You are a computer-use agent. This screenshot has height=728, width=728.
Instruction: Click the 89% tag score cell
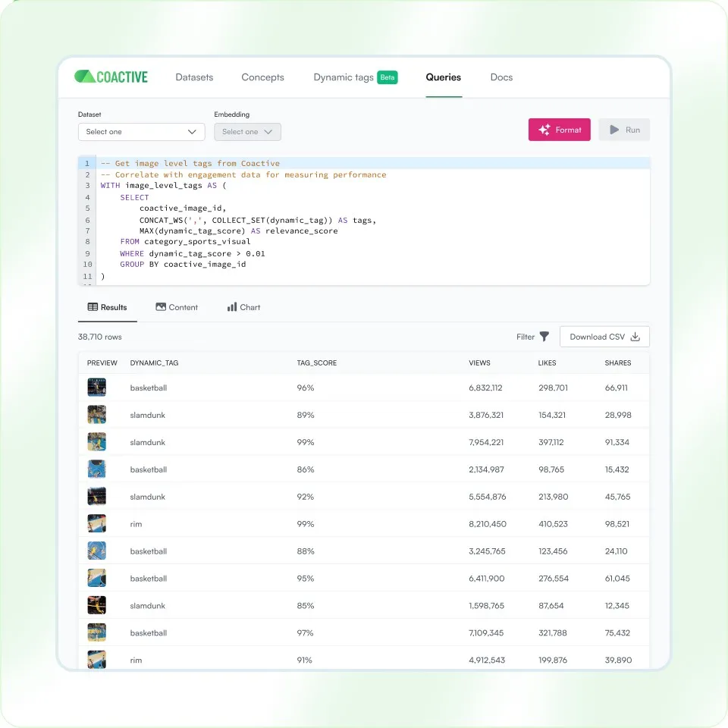pyautogui.click(x=306, y=415)
